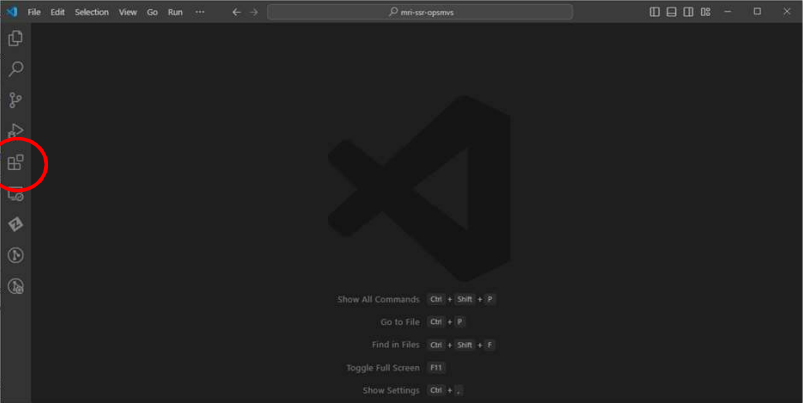Open the Remote Explorer monitor icon
This screenshot has height=403, width=803.
click(15, 194)
